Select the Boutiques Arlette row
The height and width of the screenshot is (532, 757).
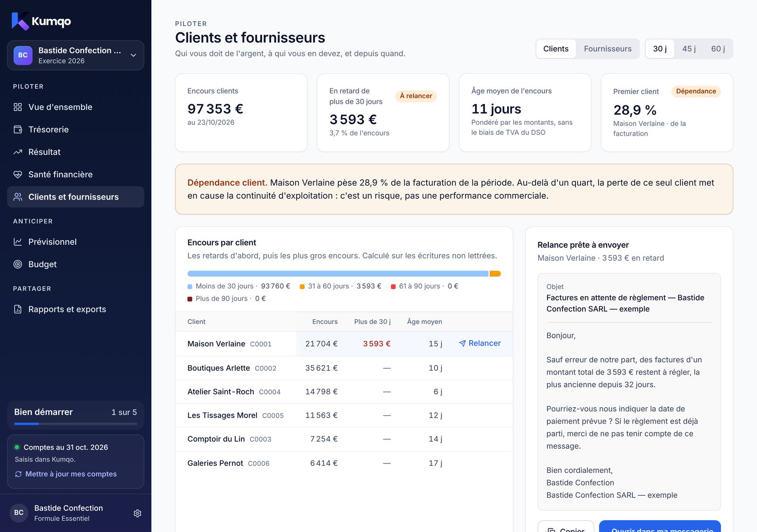click(344, 368)
